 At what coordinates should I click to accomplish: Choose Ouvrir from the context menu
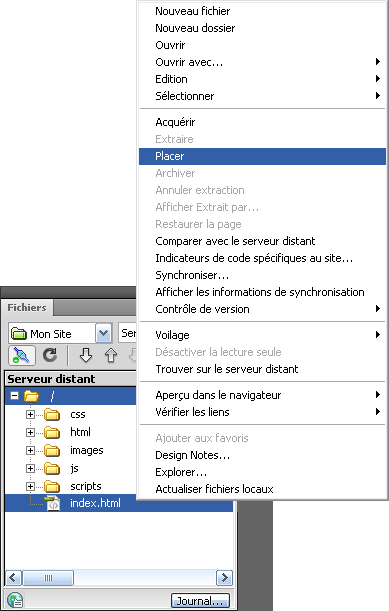(262, 45)
